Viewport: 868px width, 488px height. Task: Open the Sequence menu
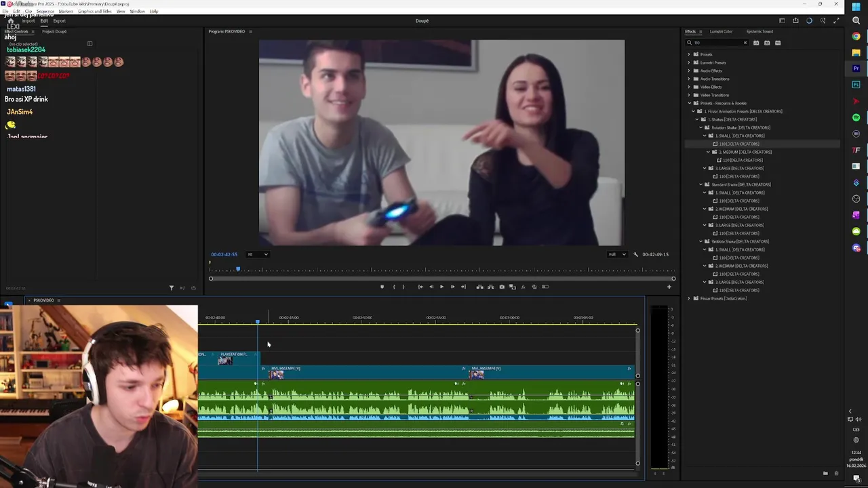(45, 12)
